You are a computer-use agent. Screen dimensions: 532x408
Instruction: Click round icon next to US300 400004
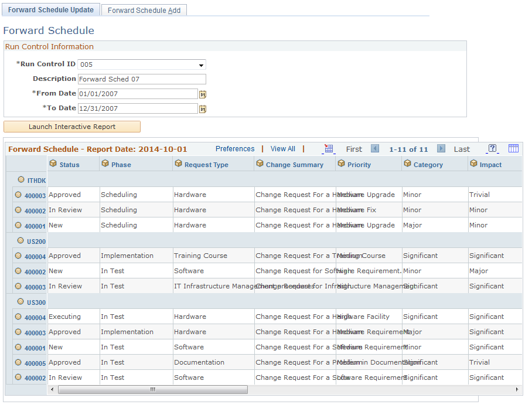tap(18, 317)
